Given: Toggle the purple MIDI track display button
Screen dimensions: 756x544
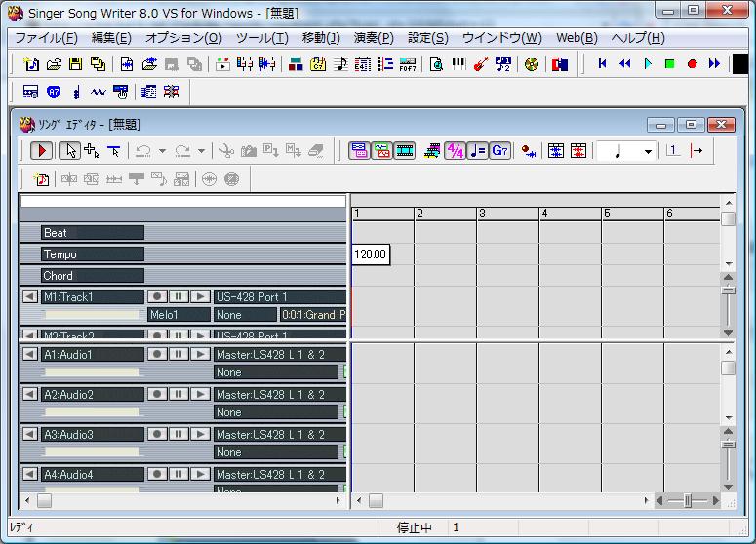Looking at the screenshot, I should pyautogui.click(x=359, y=151).
